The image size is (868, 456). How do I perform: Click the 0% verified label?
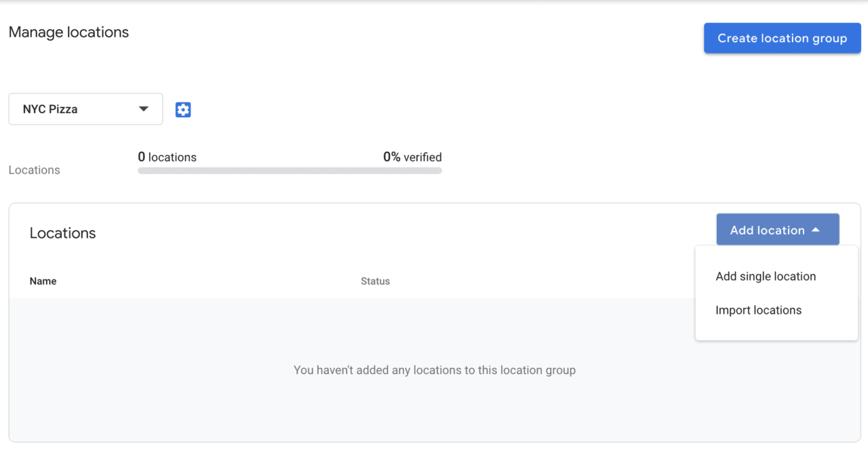412,157
